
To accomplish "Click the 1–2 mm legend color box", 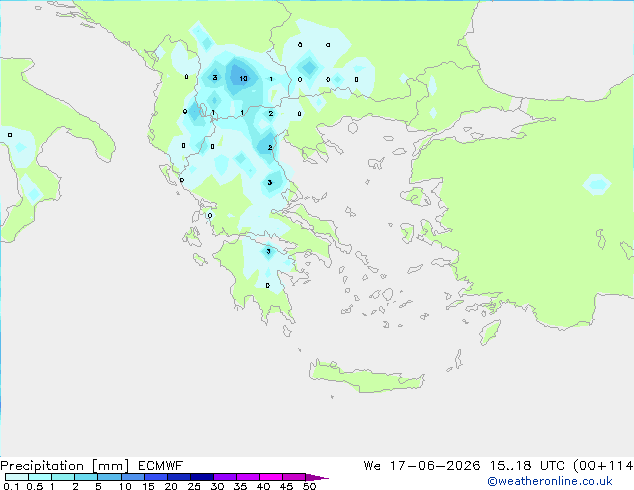I will [x=63, y=477].
